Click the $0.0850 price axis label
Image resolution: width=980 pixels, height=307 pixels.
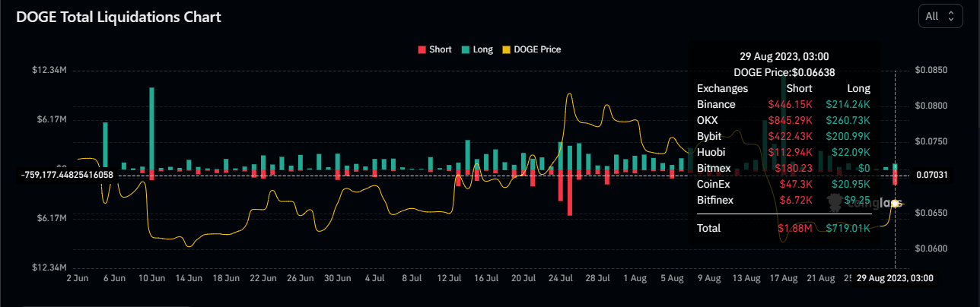[x=931, y=70]
